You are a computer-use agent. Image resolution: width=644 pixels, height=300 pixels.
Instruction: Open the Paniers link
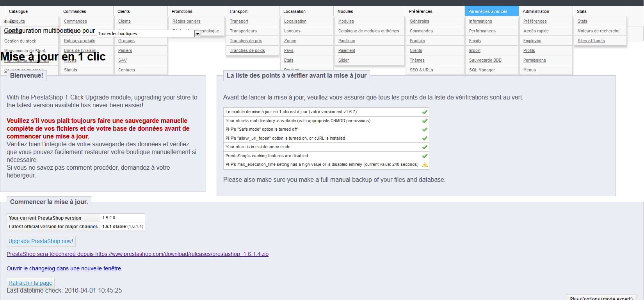coord(125,50)
